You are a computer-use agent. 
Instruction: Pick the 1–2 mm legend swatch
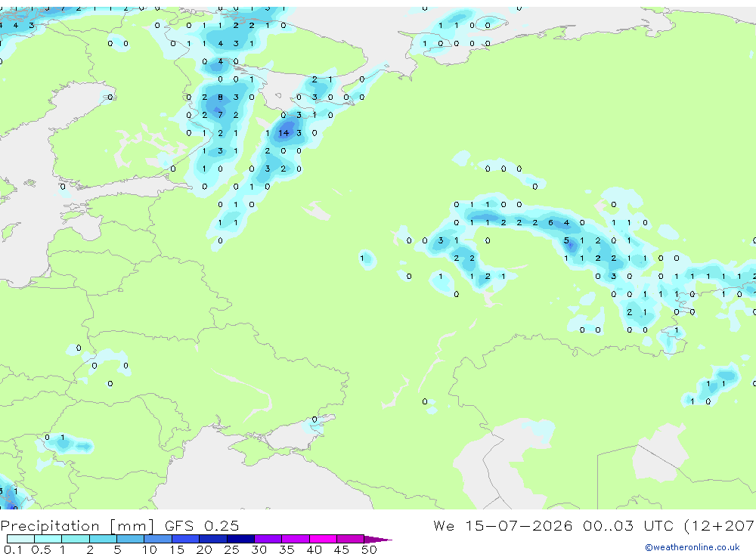(75, 539)
